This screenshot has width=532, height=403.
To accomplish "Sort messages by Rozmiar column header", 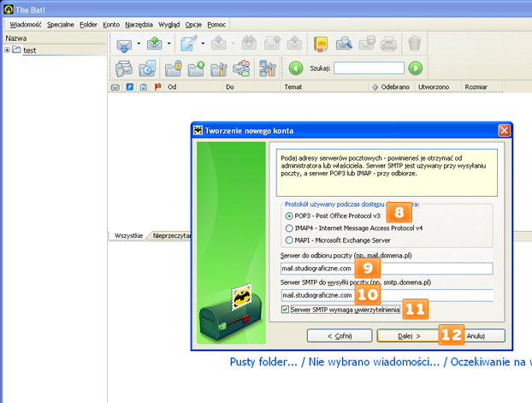I will click(x=482, y=87).
